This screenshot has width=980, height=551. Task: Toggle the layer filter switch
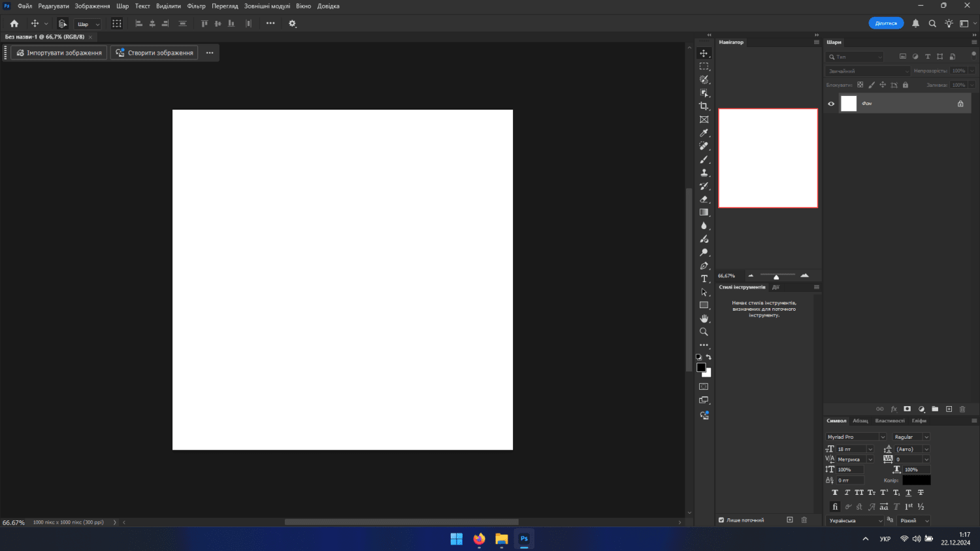(x=973, y=55)
